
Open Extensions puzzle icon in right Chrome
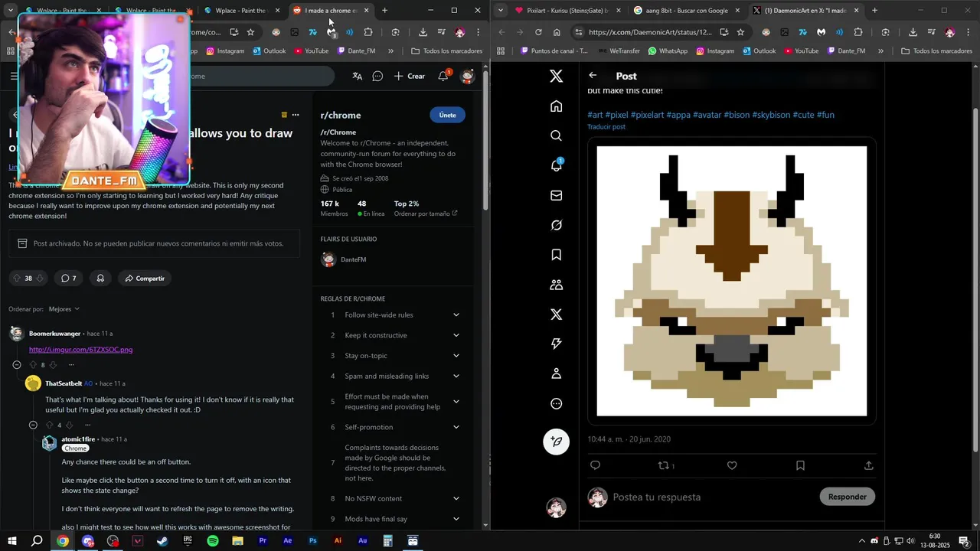[858, 32]
